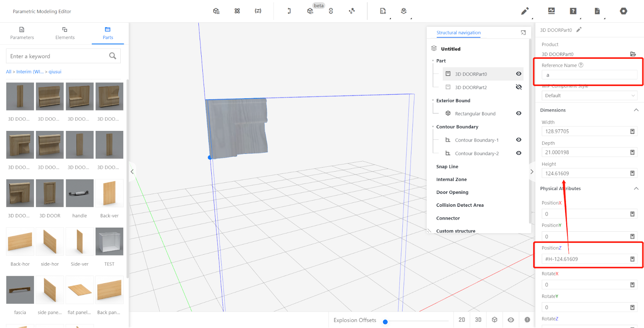Collapse the Dimensions section
Screen dimensions: 644x328
(x=636, y=110)
